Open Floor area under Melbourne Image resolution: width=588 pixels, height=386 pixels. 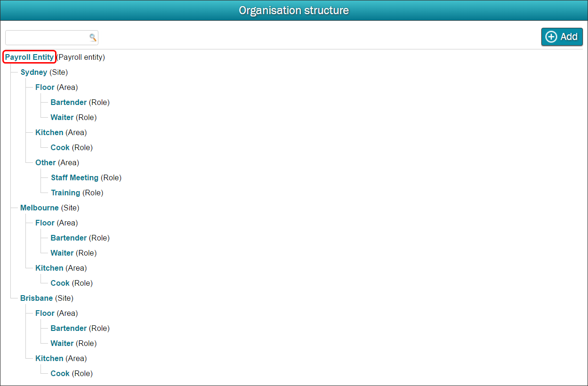tap(45, 223)
